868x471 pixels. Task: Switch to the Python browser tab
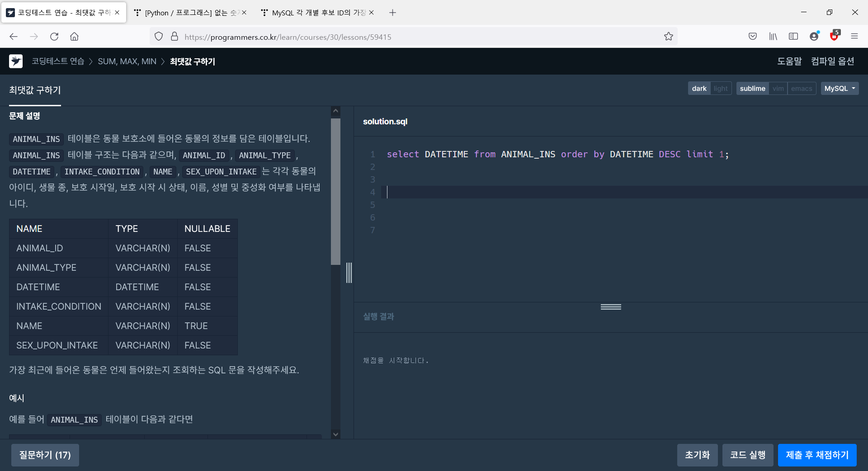[x=190, y=12]
